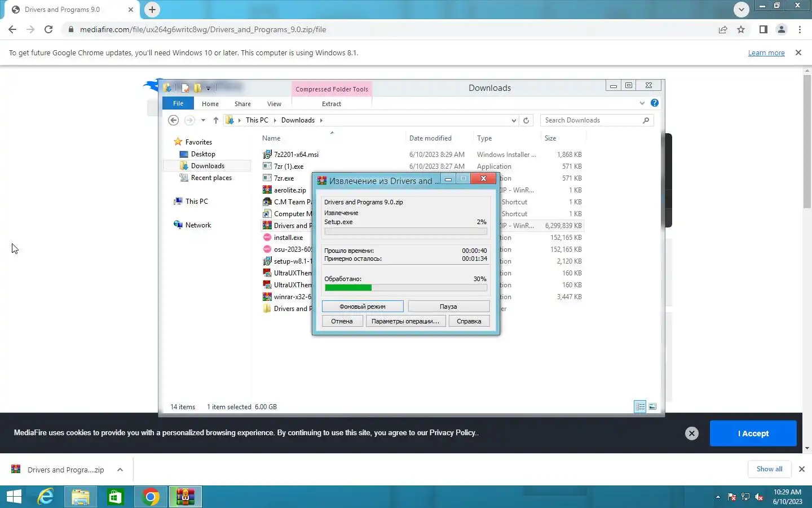Expand the Explorer ribbon chevron
The image size is (812, 508).
pyautogui.click(x=642, y=103)
